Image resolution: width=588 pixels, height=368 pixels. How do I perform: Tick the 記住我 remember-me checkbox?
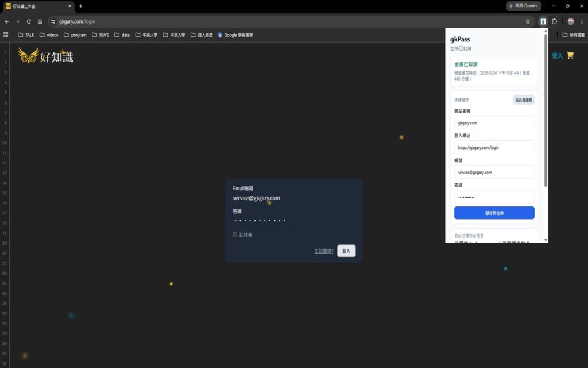pyautogui.click(x=235, y=235)
